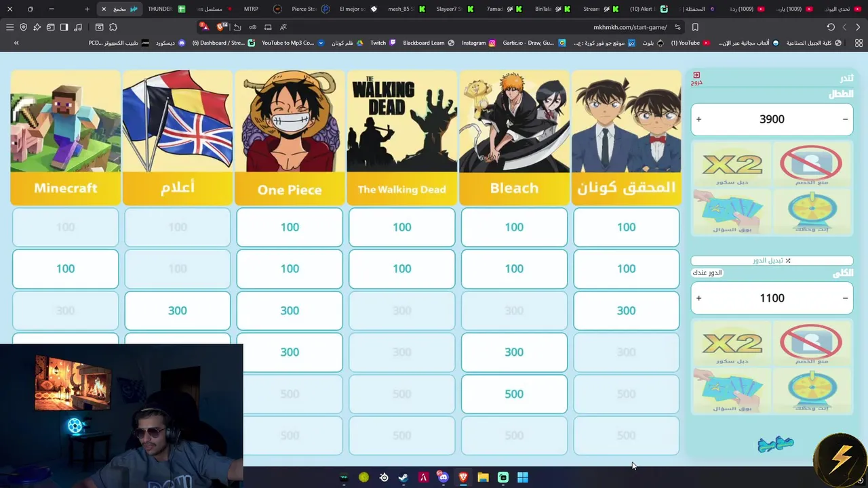Open the new tab plus icon
The image size is (868, 488).
point(87,9)
